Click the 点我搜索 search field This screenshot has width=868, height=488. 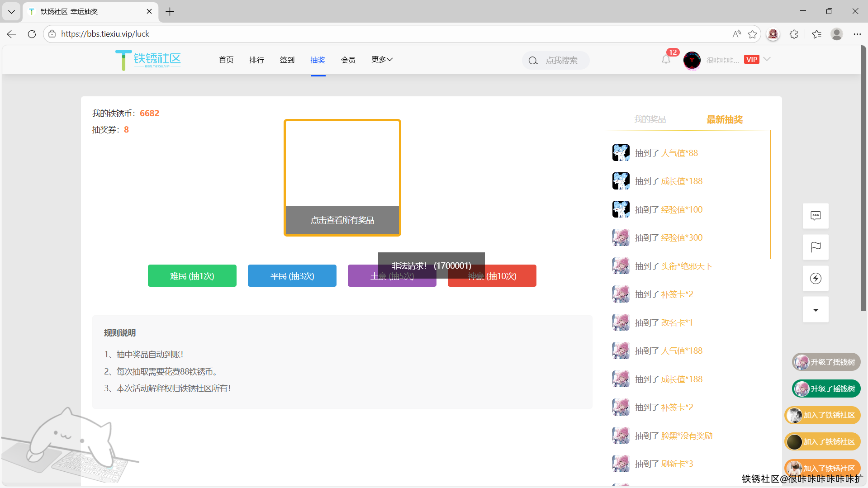click(561, 60)
